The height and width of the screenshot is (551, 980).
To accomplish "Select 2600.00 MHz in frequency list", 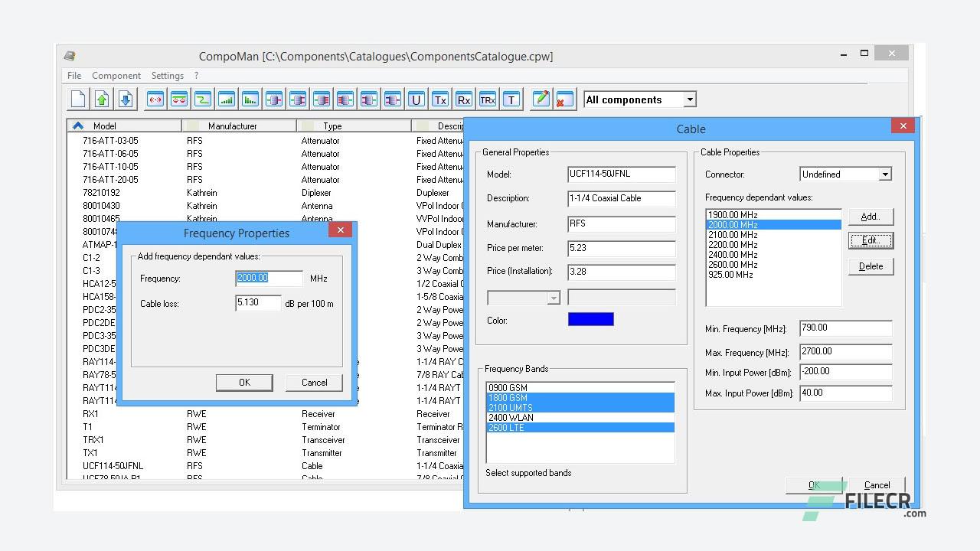I will point(773,265).
